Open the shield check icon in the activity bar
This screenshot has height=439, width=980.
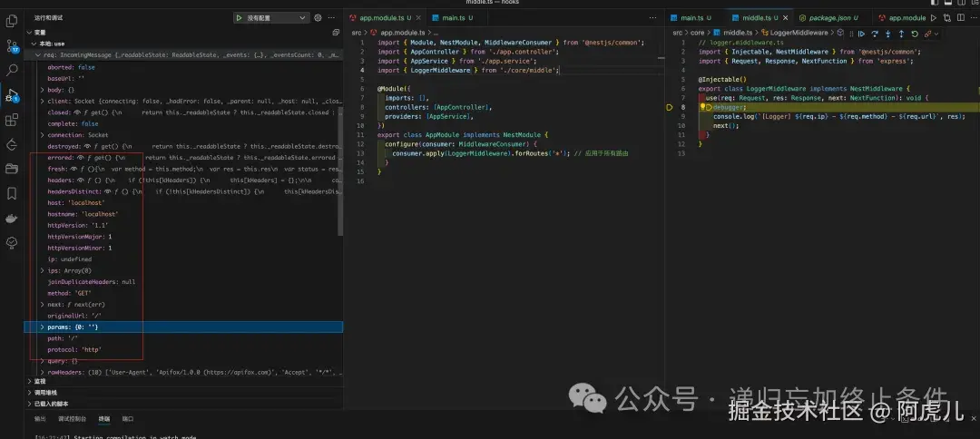tap(11, 242)
